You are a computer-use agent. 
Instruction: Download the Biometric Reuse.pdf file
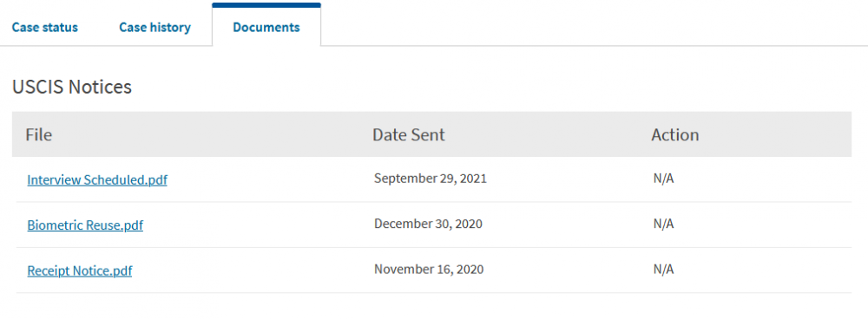(x=85, y=225)
